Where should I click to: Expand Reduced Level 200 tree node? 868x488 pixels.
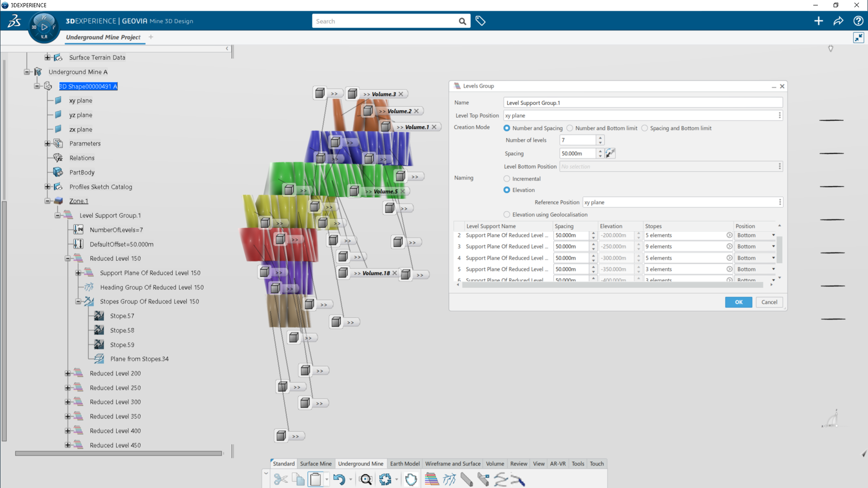click(x=68, y=373)
